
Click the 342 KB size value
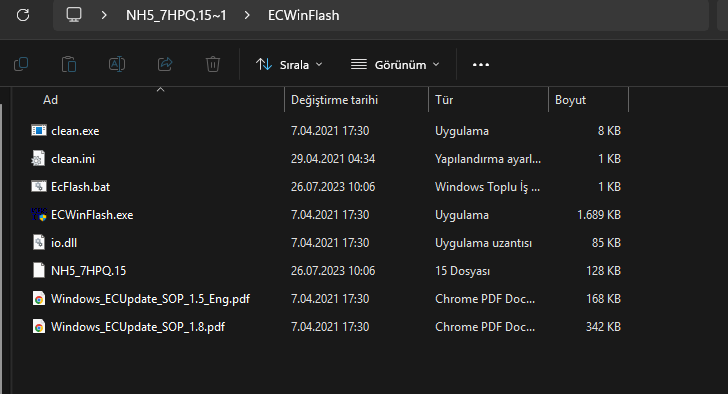tap(604, 327)
